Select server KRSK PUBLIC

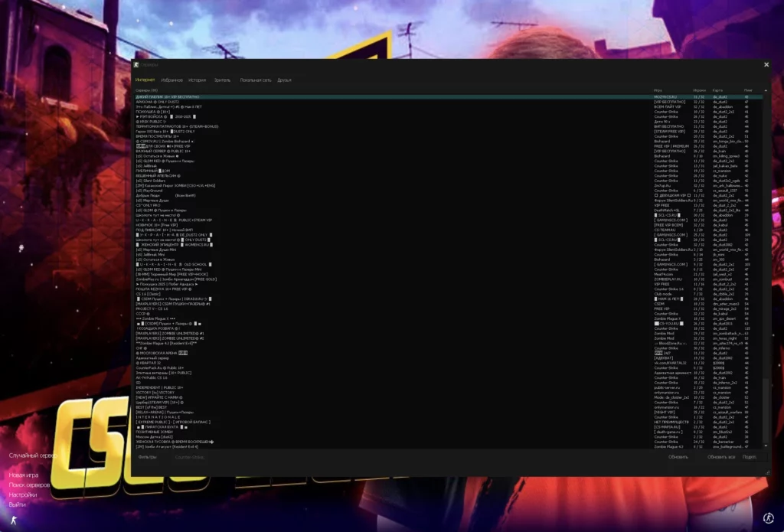pyautogui.click(x=449, y=122)
